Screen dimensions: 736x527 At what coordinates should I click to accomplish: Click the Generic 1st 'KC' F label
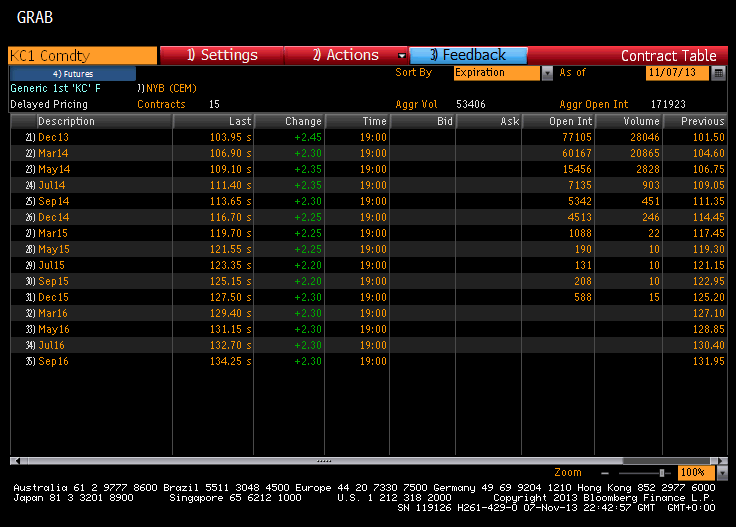(55, 88)
